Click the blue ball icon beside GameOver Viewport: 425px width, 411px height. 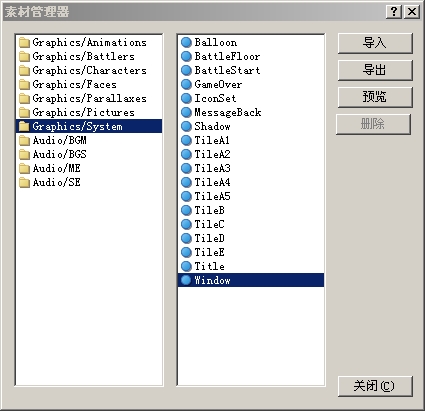click(186, 85)
